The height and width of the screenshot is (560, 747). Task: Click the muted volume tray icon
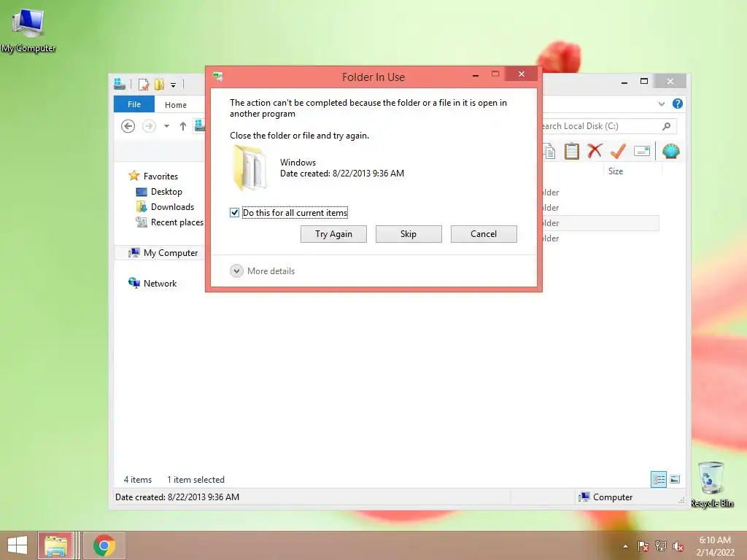678,546
